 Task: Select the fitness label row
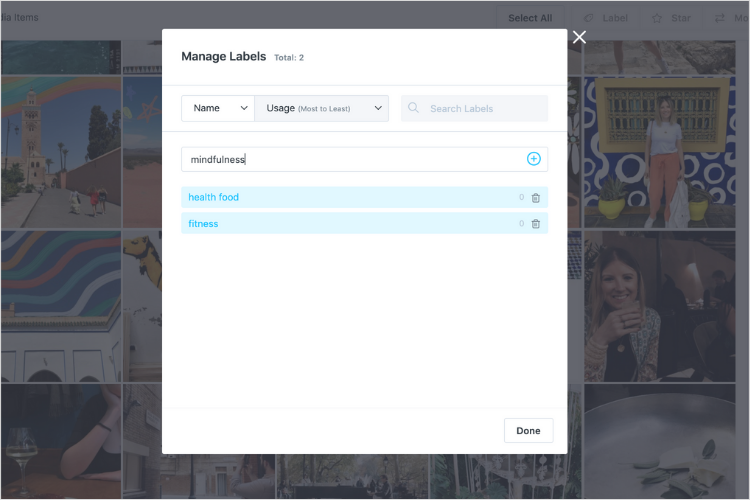(x=364, y=223)
